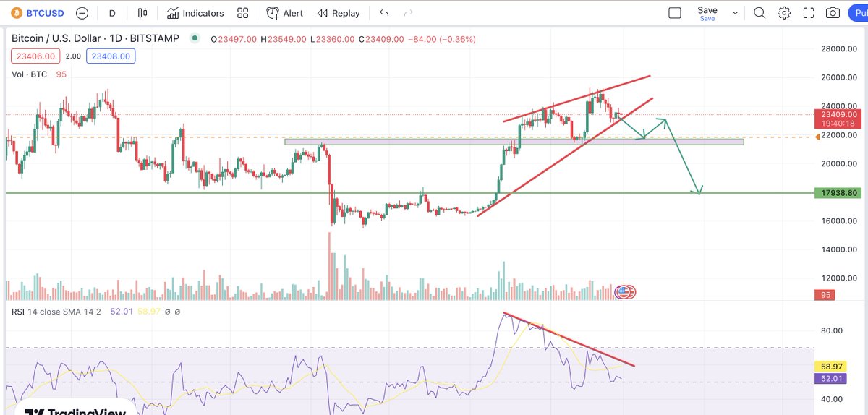This screenshot has height=415, width=868.
Task: Click the open value O23497.00
Action: (x=234, y=40)
